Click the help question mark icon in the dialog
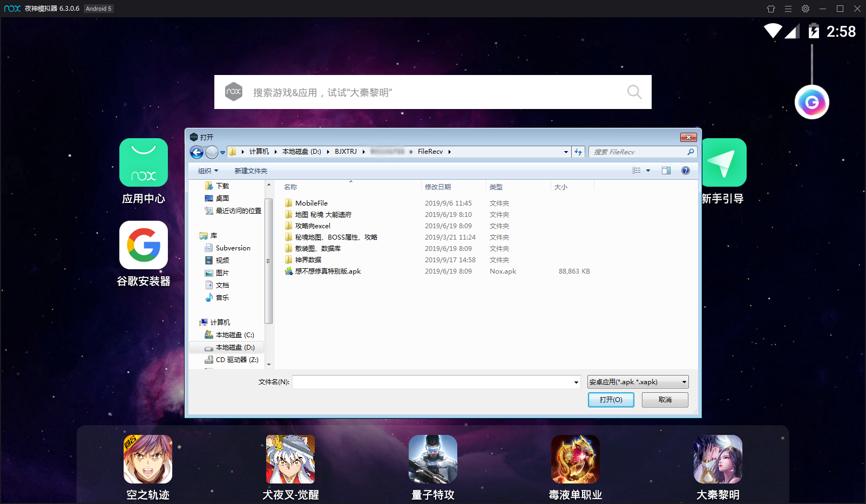Image resolution: width=866 pixels, height=504 pixels. (685, 170)
